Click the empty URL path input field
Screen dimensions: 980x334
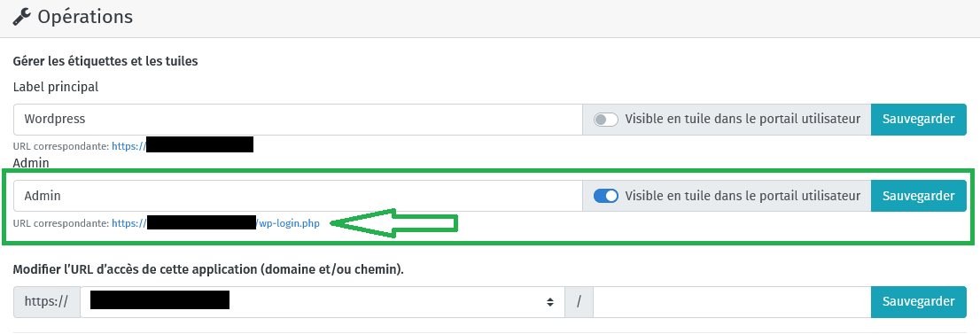pyautogui.click(x=732, y=302)
